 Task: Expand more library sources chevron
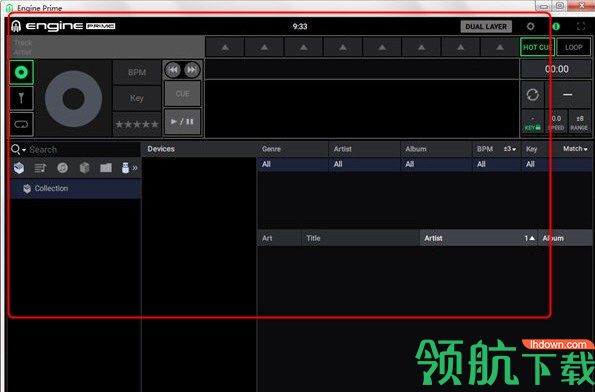point(135,167)
